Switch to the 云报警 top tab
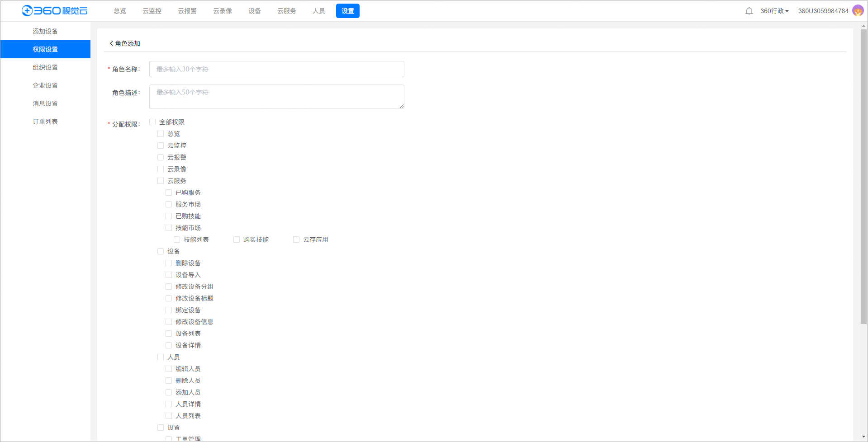This screenshot has height=442, width=868. coord(187,11)
